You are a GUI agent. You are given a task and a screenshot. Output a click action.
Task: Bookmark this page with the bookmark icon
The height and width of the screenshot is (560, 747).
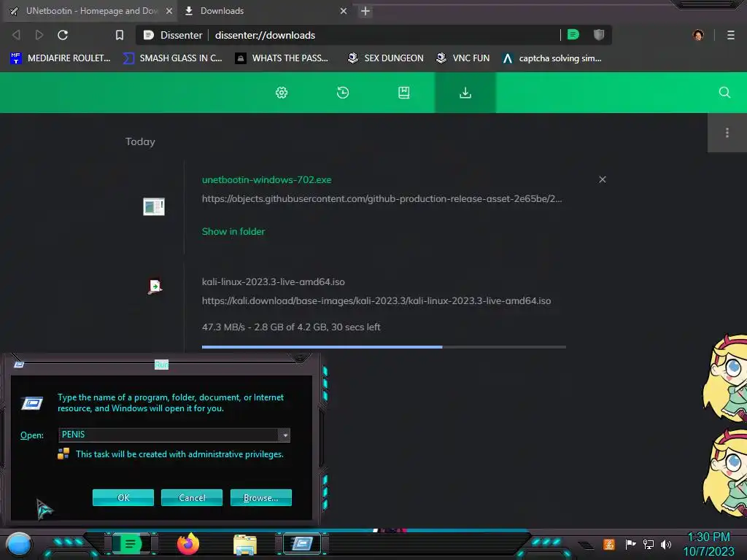[x=120, y=35]
